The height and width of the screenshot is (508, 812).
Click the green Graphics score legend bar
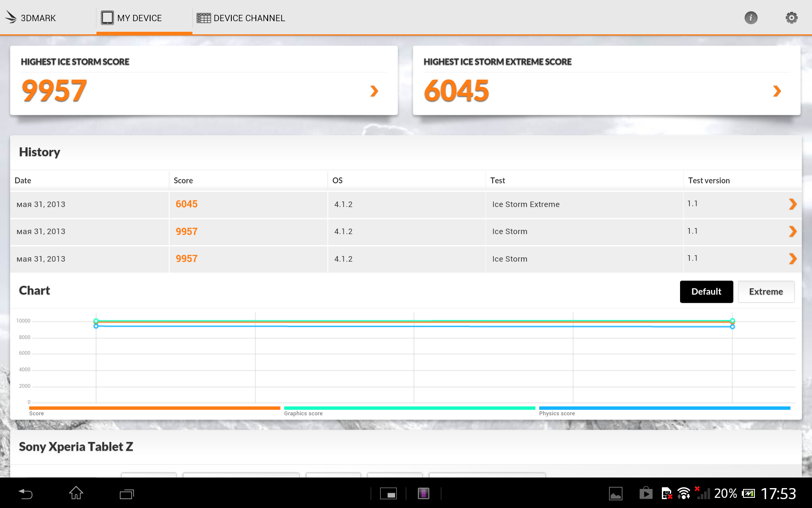[x=410, y=408]
